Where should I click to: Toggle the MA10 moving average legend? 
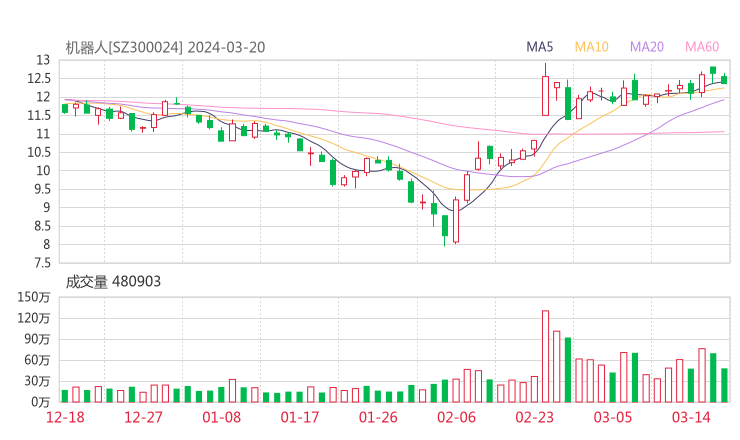click(x=591, y=47)
